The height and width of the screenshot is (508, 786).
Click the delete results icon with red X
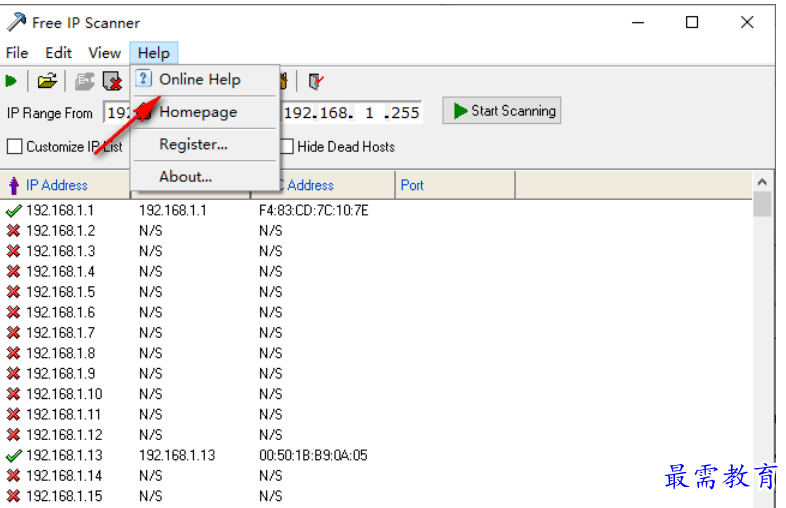pos(112,81)
